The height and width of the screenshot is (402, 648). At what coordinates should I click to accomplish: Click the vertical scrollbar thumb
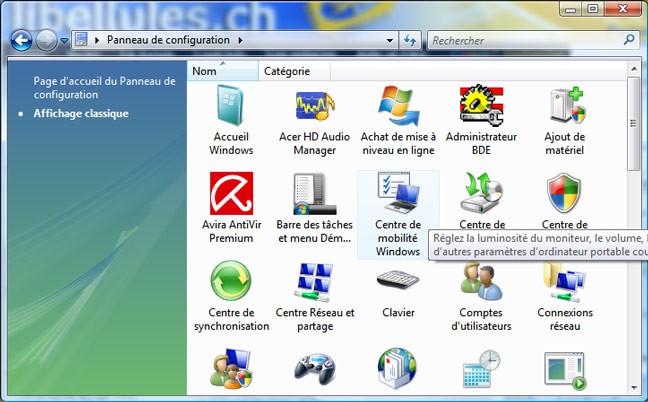634,123
